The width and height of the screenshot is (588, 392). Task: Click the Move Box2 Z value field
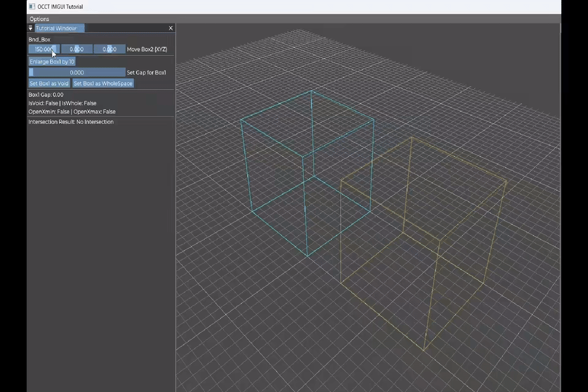coord(109,49)
